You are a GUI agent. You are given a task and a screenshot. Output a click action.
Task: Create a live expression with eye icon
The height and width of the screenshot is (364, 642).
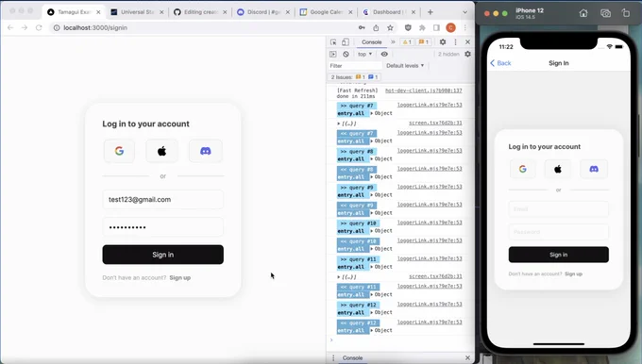384,54
